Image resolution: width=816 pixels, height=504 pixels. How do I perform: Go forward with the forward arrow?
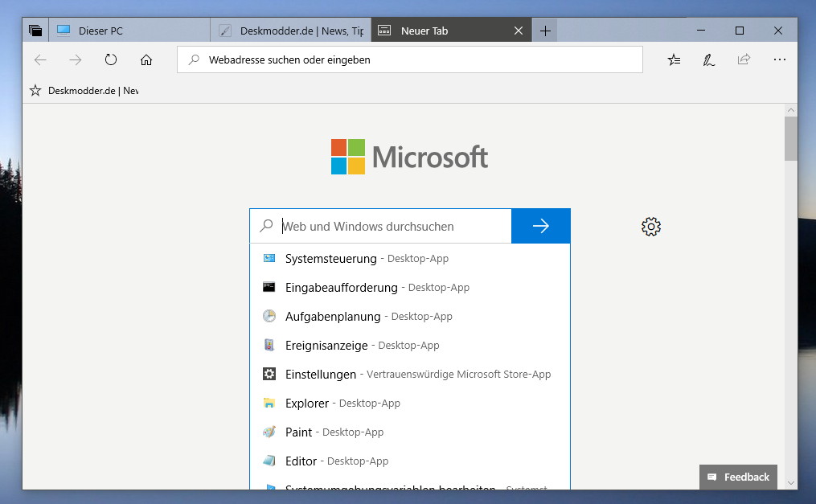click(76, 59)
